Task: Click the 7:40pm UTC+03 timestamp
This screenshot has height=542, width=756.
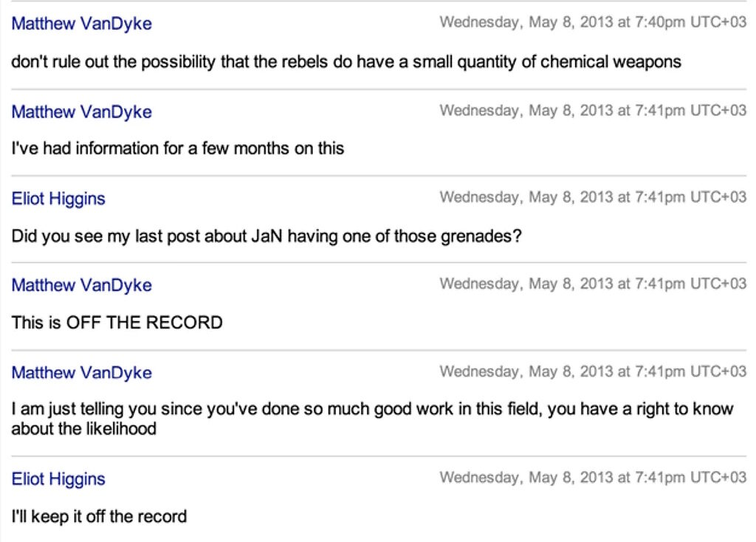Action: [593, 22]
